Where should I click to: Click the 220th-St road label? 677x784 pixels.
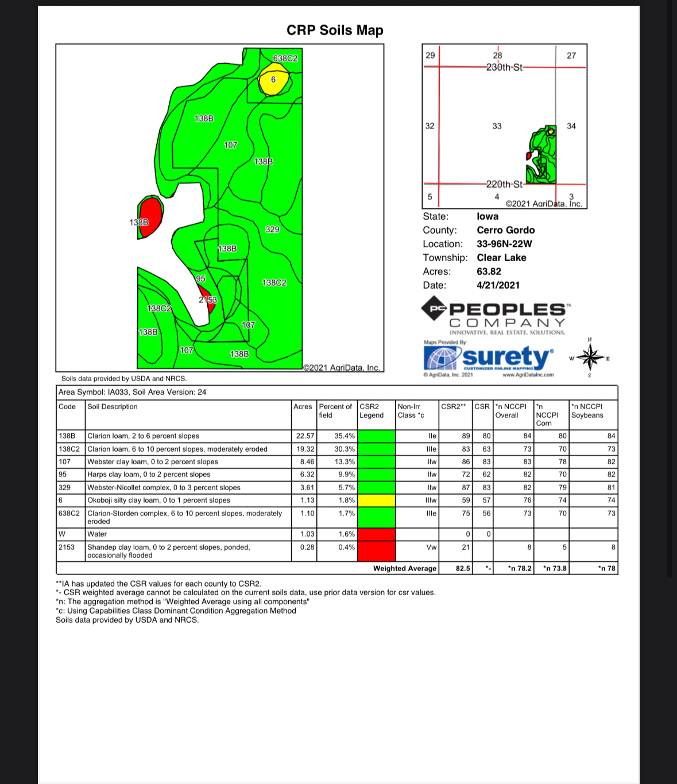point(504,184)
